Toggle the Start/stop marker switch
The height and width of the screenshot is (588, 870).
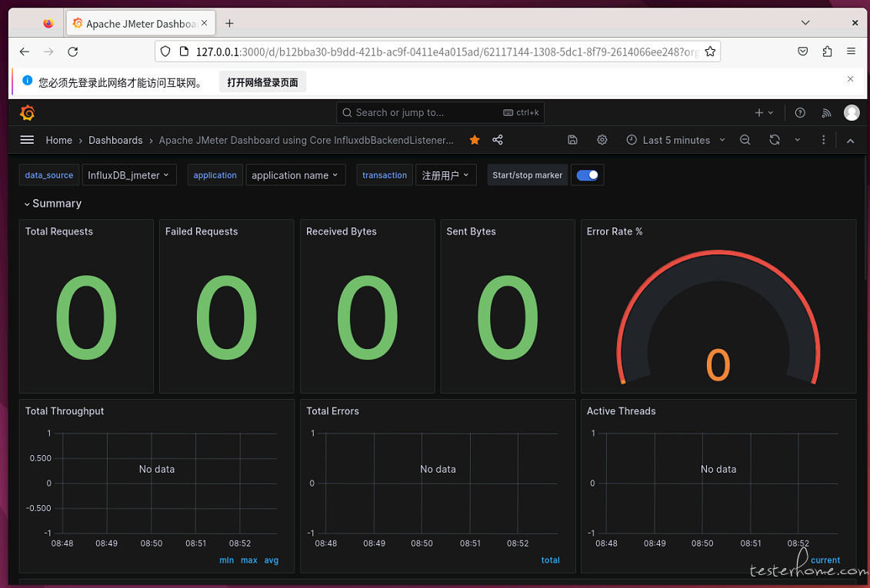587,175
